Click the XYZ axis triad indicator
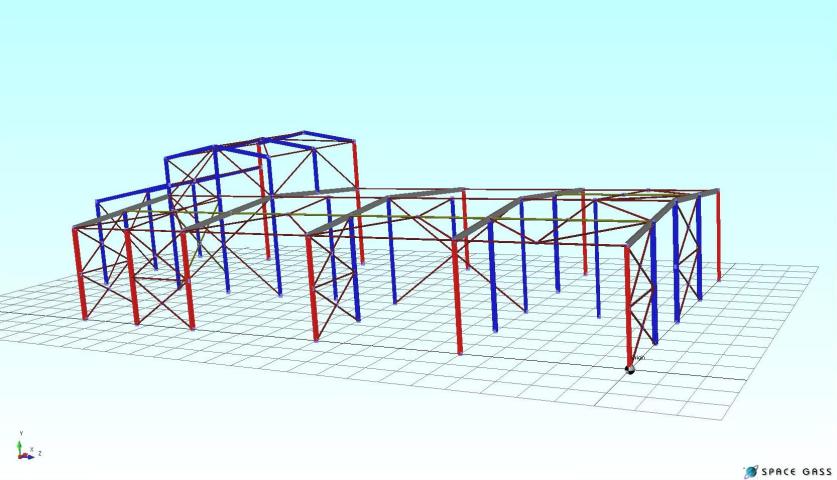 pyautogui.click(x=24, y=450)
